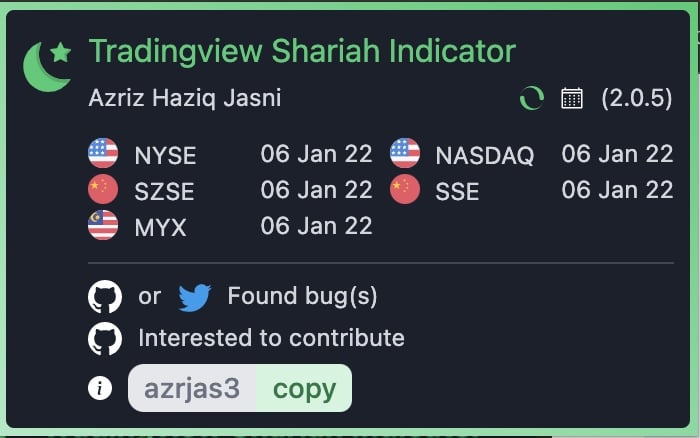700x438 pixels.
Task: Open GitHub icon beside Interested to contribute
Action: click(105, 339)
